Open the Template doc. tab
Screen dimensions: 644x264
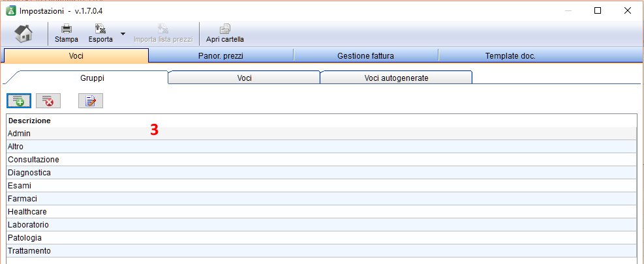click(510, 56)
